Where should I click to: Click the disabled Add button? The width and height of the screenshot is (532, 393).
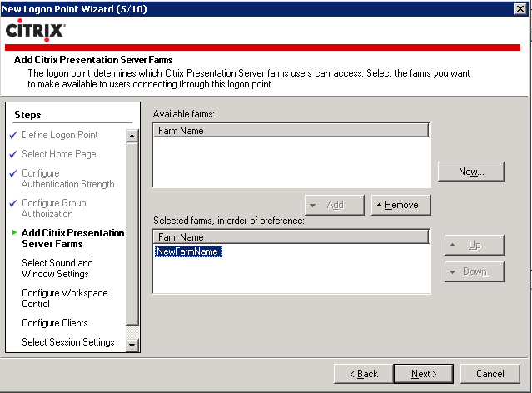pyautogui.click(x=335, y=205)
